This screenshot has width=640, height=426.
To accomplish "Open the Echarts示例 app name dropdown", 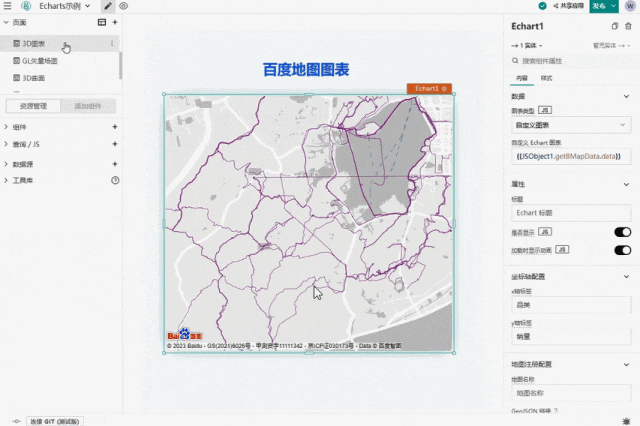I will point(64,6).
